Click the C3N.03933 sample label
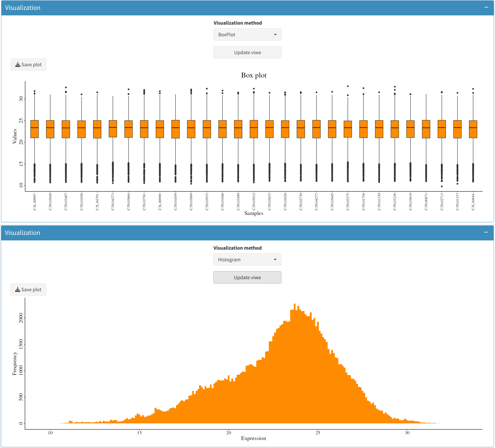The width and height of the screenshot is (495, 448). pos(207,202)
